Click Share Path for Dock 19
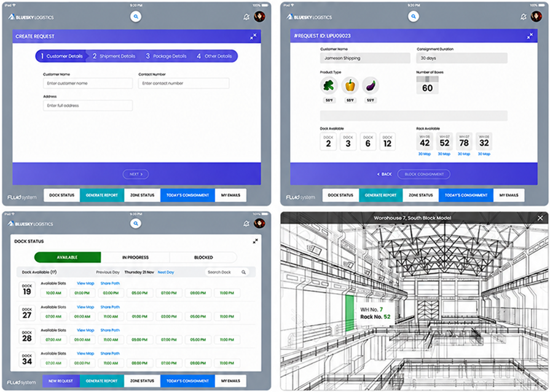This screenshot has width=550, height=392. [x=110, y=283]
